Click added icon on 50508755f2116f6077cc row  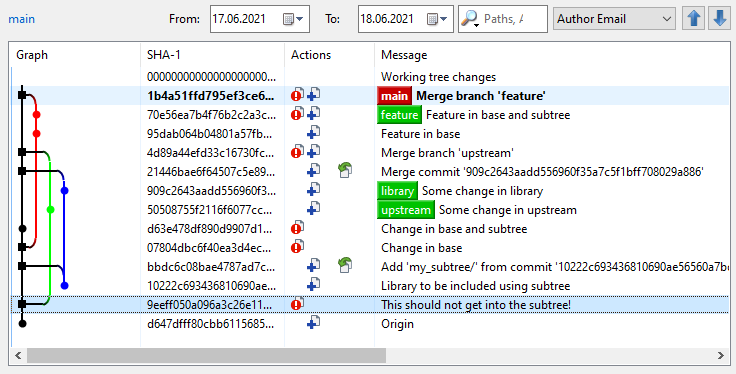point(314,209)
